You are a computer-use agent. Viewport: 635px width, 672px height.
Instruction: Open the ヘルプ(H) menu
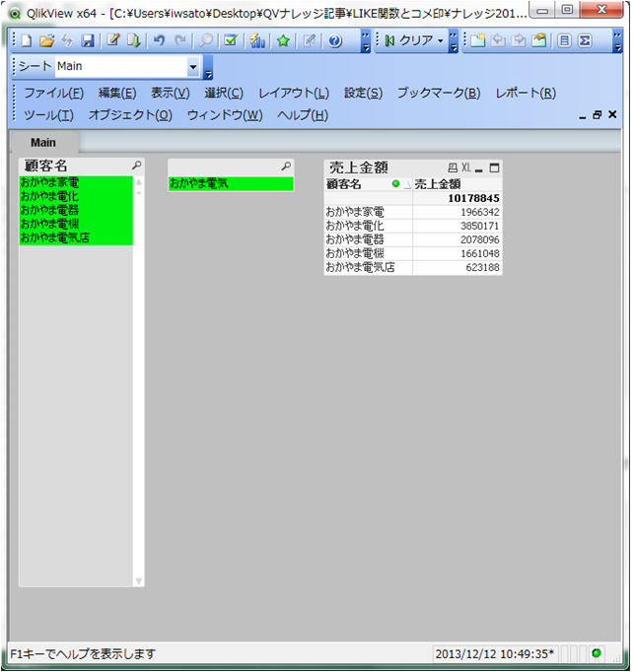(x=303, y=115)
